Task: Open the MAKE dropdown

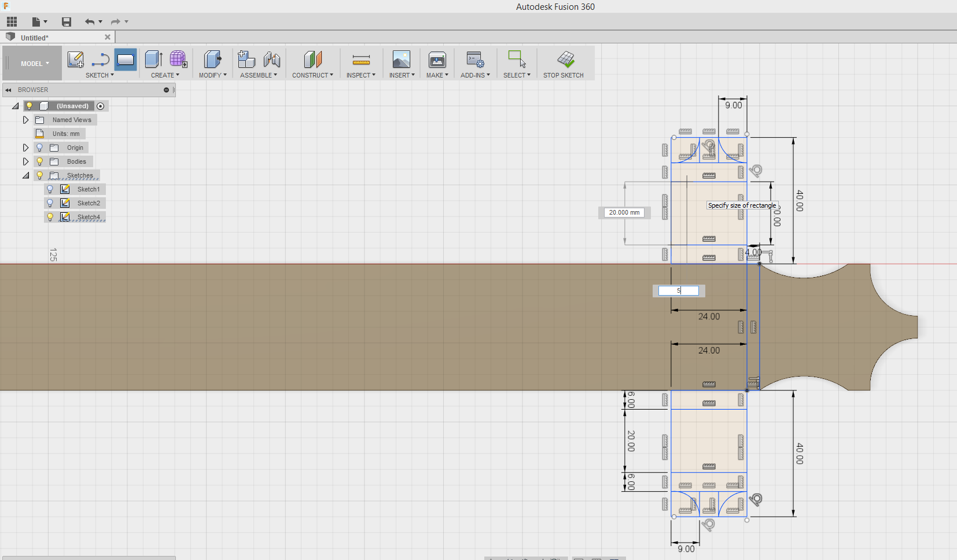Action: (x=437, y=75)
